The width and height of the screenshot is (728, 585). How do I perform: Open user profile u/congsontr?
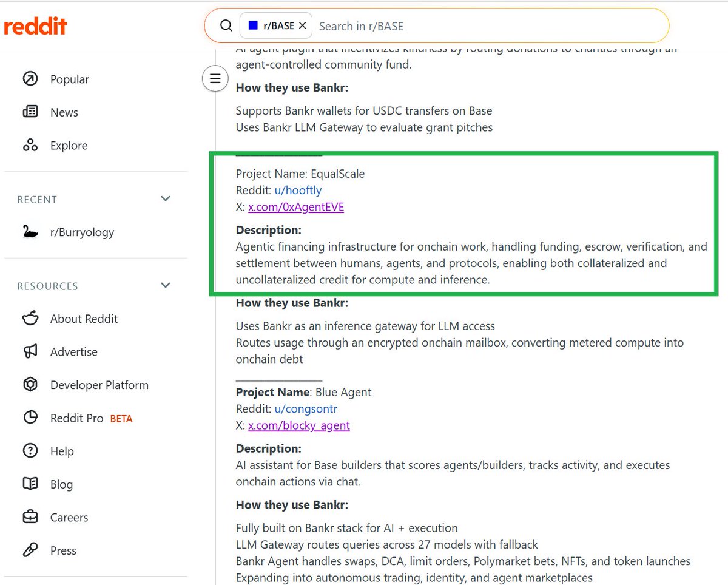(306, 409)
